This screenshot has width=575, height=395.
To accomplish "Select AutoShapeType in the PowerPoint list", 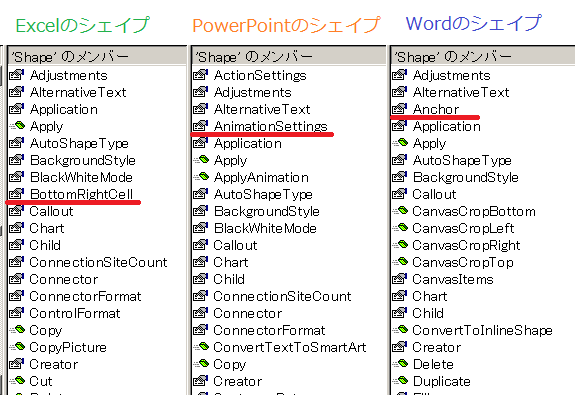I will (x=263, y=194).
